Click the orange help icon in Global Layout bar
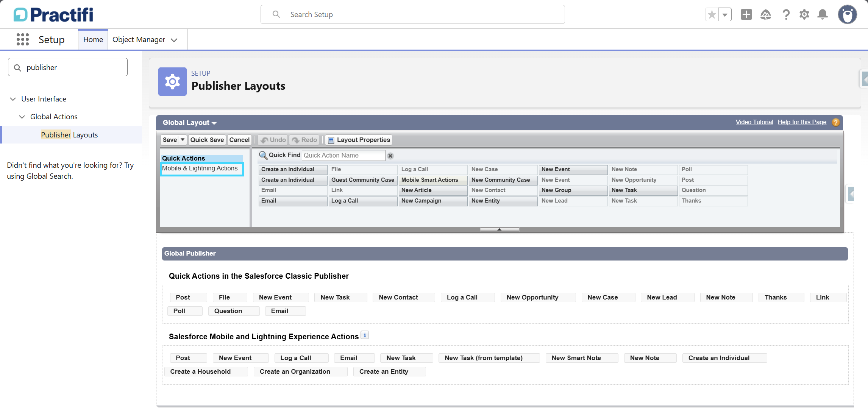The height and width of the screenshot is (415, 868). (x=835, y=122)
